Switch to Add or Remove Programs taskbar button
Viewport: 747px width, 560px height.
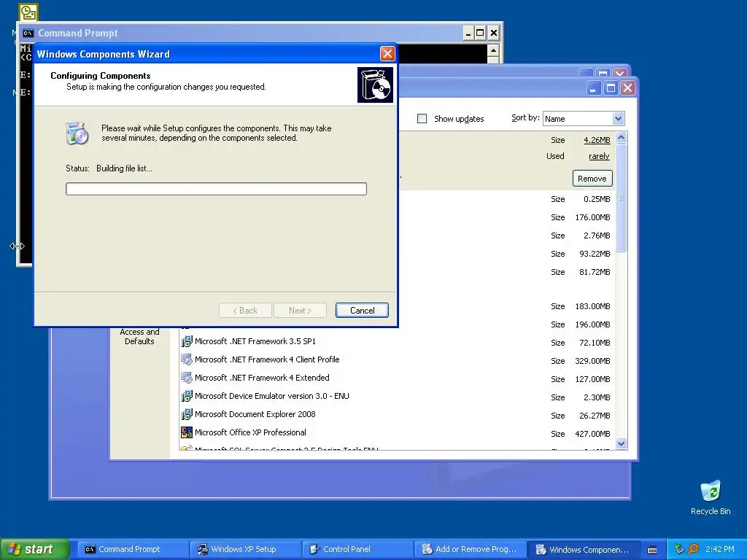tap(470, 549)
